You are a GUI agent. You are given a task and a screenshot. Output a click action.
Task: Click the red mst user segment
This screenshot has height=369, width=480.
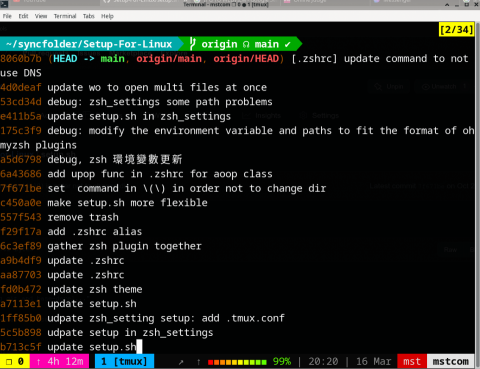412,361
